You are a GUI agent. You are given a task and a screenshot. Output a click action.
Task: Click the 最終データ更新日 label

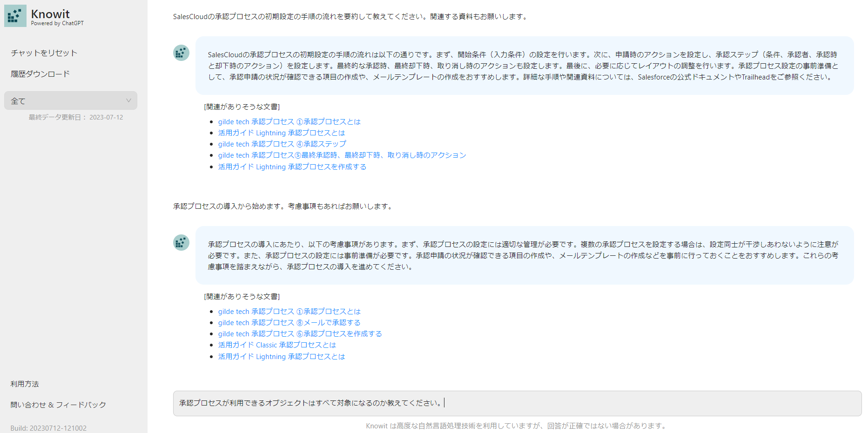(74, 117)
